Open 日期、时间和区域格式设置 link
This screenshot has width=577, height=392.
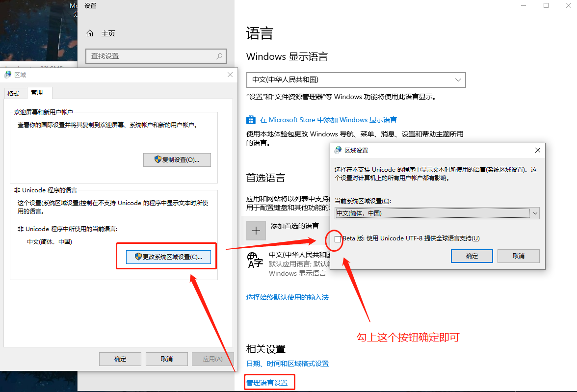coord(288,364)
